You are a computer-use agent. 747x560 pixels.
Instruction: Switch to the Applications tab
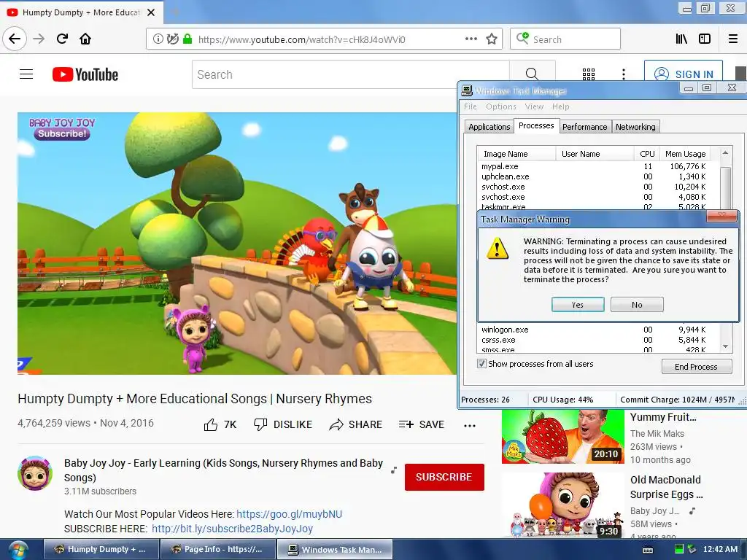pos(489,127)
